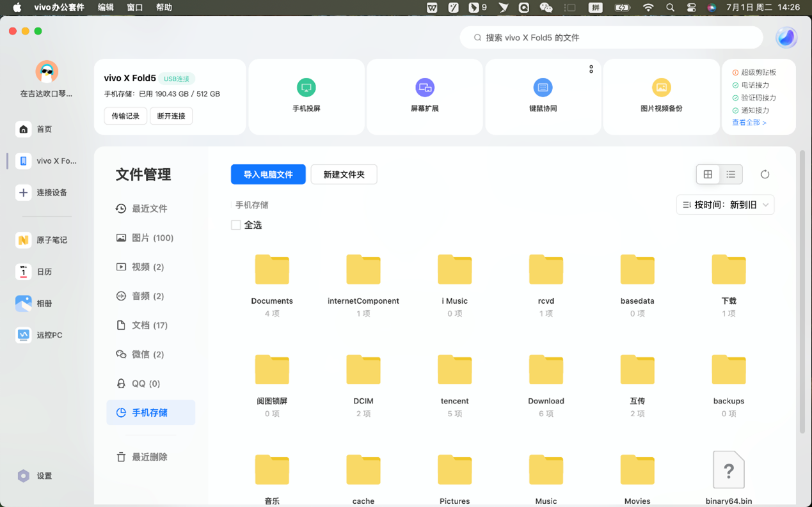Launch 键鼠协同 keyboard and mouse sharing

(543, 97)
